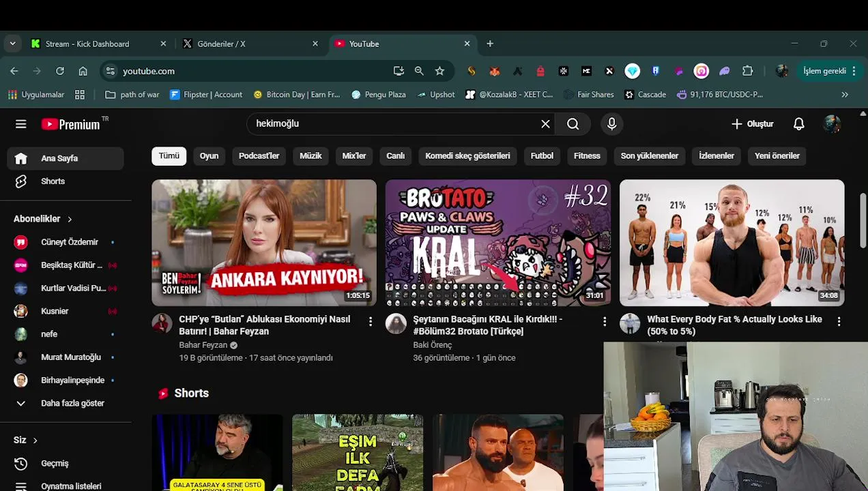This screenshot has width=868, height=491.
Task: Open Birhayalinpeşinde channel in sidebar
Action: click(66, 381)
